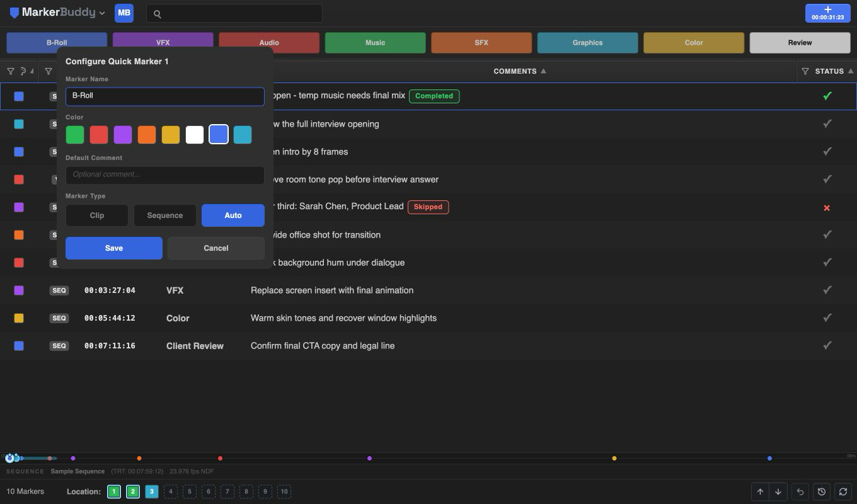Click the status column filter icon
Image resolution: width=857 pixels, height=504 pixels.
tap(805, 71)
